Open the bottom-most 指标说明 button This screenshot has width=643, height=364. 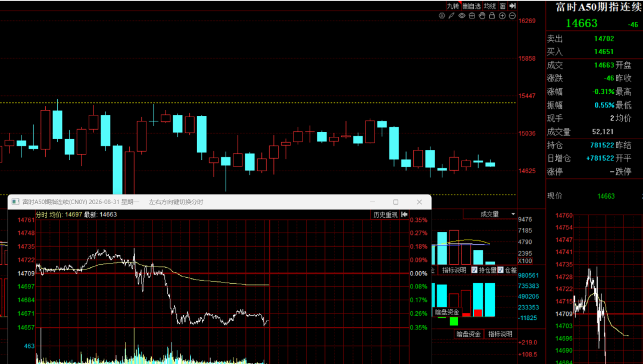[x=500, y=334]
